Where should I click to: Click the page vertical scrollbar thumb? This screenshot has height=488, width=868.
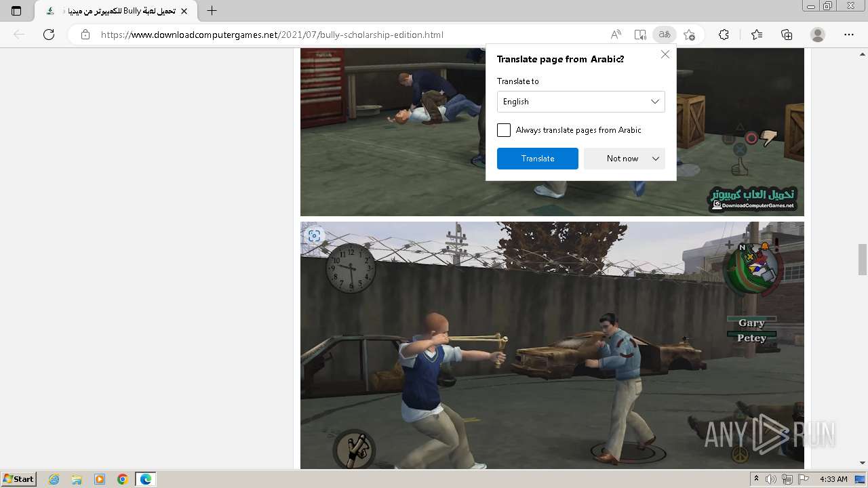[863, 259]
